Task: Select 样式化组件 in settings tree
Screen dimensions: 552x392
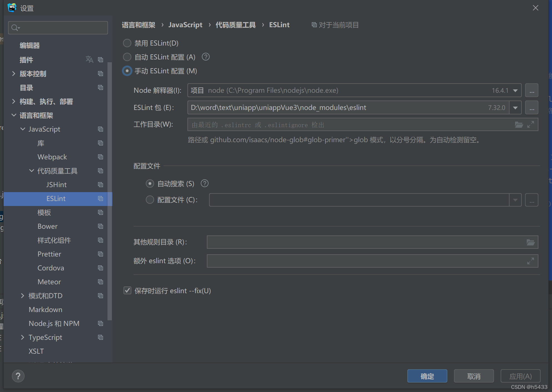Action: [x=54, y=240]
